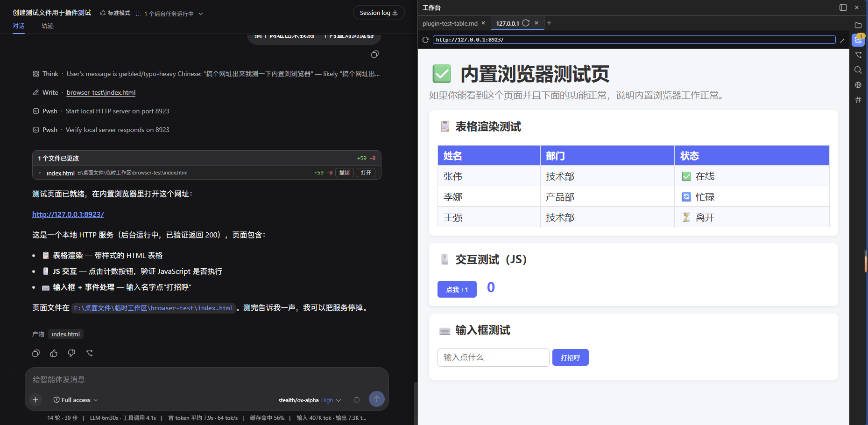Click the circular loading icon beside send button

[x=357, y=400]
